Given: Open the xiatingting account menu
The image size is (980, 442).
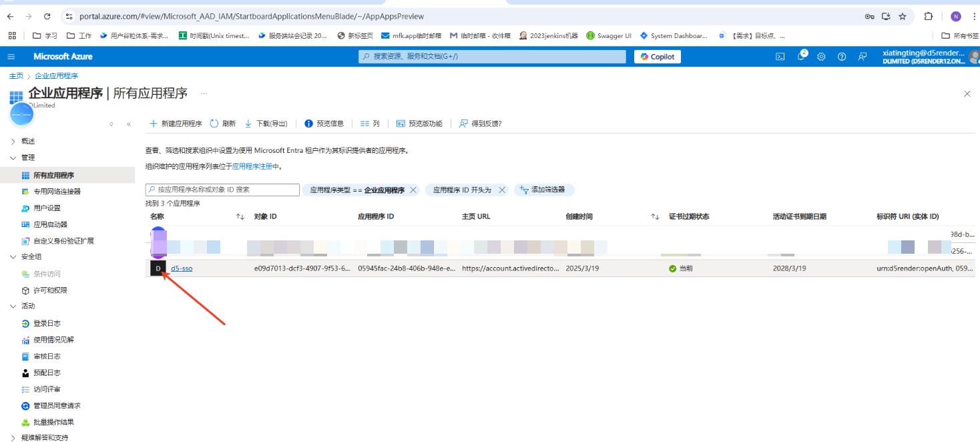Looking at the screenshot, I should pos(929,57).
